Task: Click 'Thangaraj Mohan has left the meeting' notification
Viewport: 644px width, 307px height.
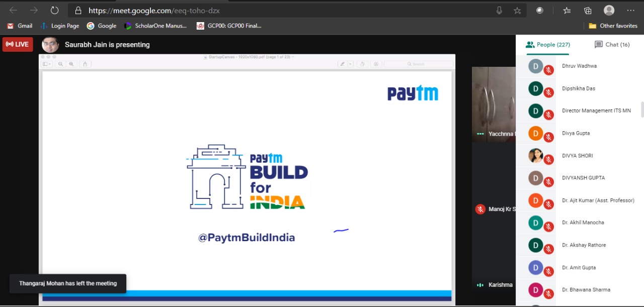Action: coord(68,283)
